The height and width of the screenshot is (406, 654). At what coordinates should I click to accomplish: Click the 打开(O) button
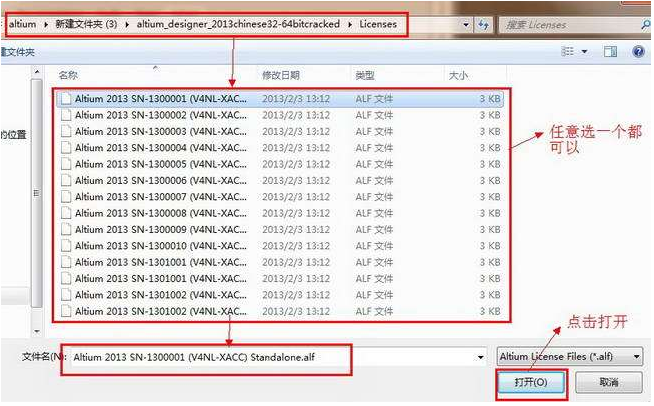[x=531, y=382]
